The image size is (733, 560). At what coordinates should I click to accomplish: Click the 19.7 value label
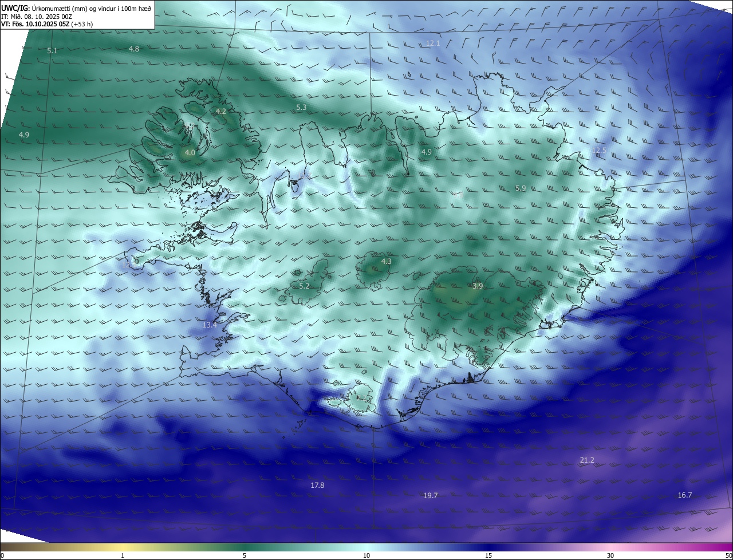click(x=431, y=495)
